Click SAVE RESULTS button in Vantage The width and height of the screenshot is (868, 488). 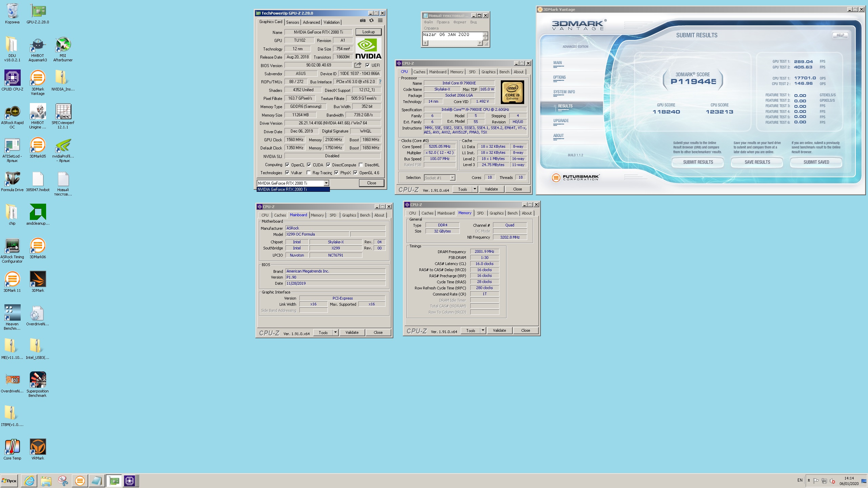[x=757, y=162]
